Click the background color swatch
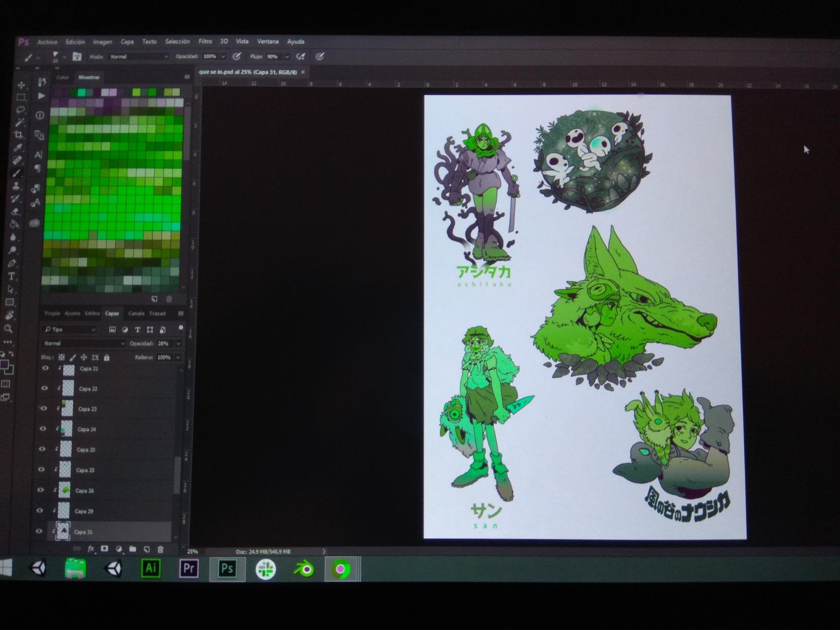 coord(9,371)
